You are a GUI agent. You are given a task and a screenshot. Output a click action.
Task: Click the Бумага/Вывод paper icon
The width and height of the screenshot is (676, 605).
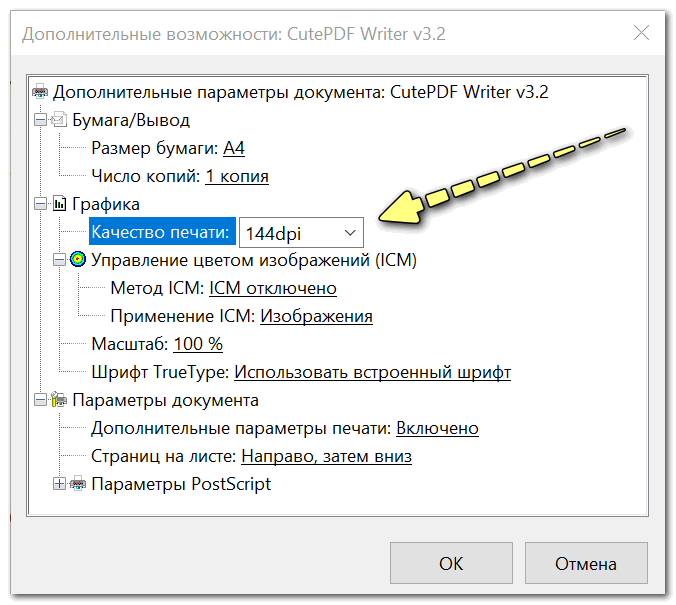tap(59, 119)
